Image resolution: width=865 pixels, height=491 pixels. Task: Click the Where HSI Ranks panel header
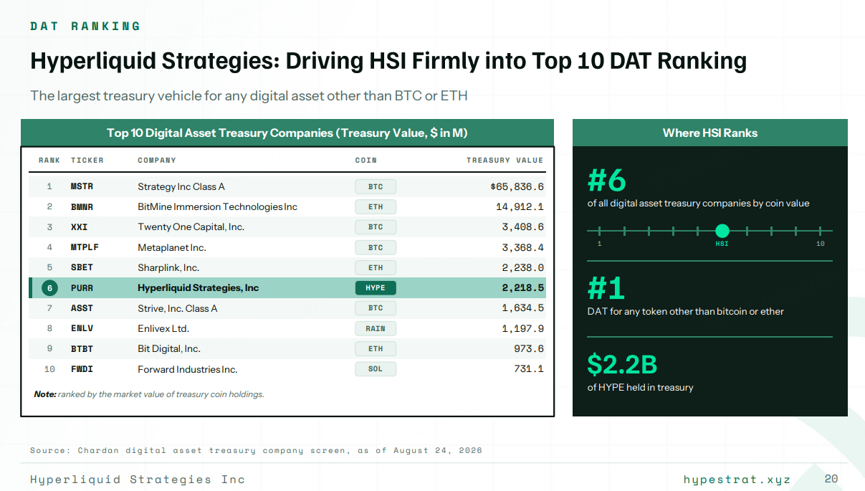[x=710, y=133]
